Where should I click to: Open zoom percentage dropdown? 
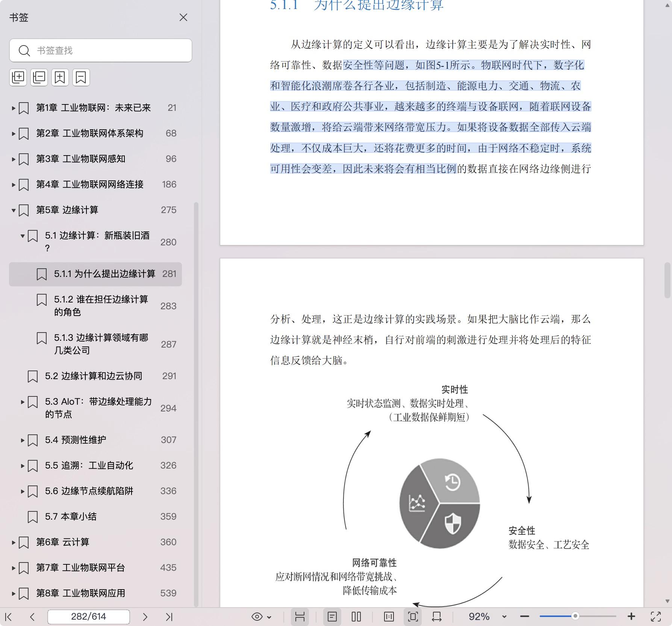point(504,617)
